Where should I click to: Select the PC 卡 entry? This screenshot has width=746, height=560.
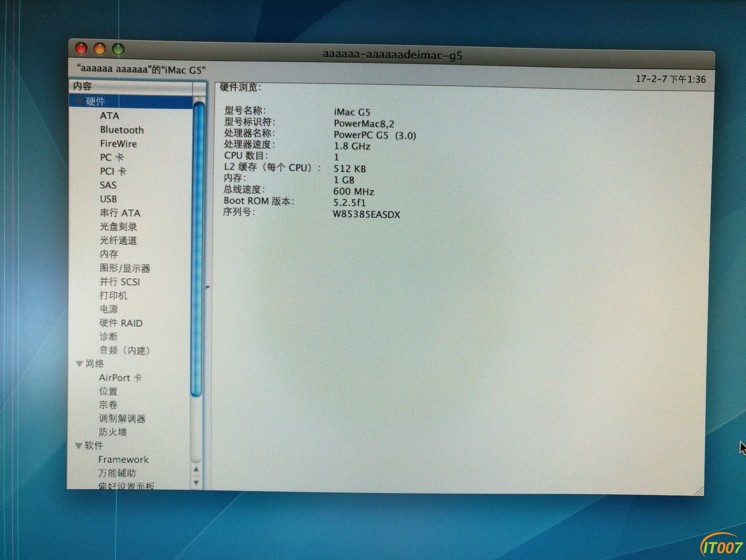click(112, 157)
